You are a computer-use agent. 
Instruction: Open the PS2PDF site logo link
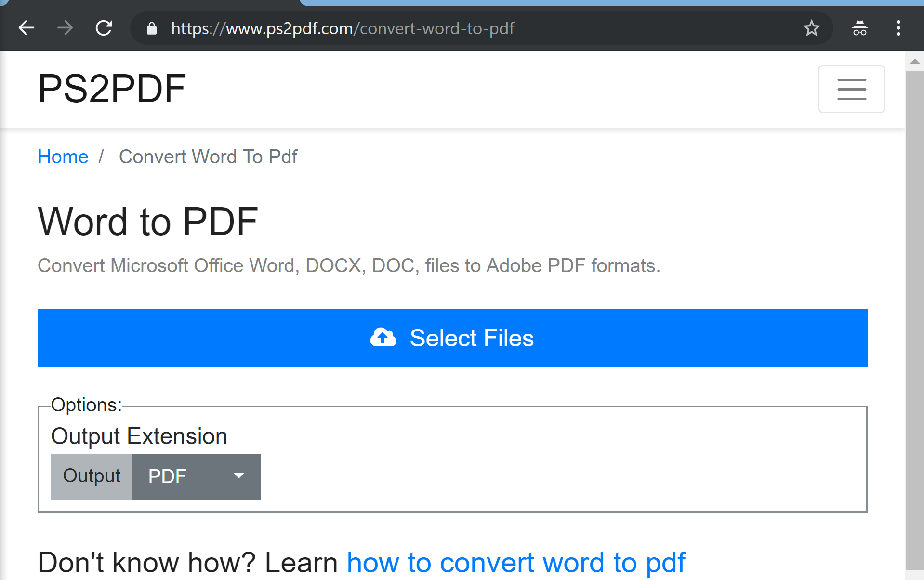112,89
